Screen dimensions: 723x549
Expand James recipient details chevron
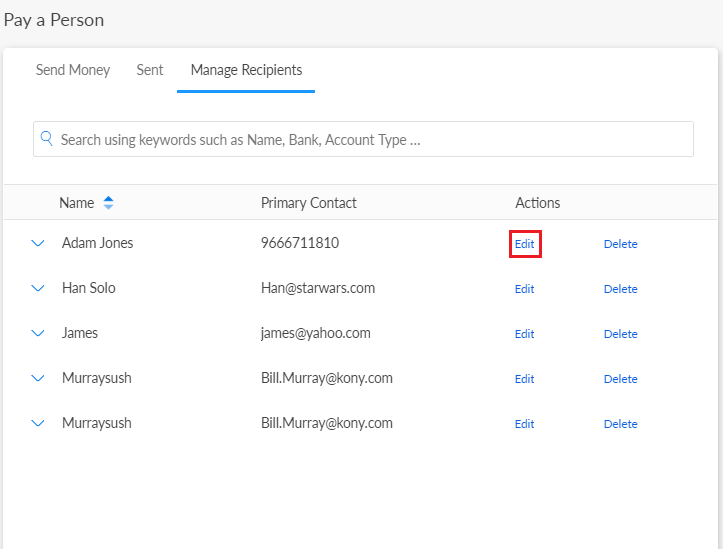pyautogui.click(x=38, y=333)
